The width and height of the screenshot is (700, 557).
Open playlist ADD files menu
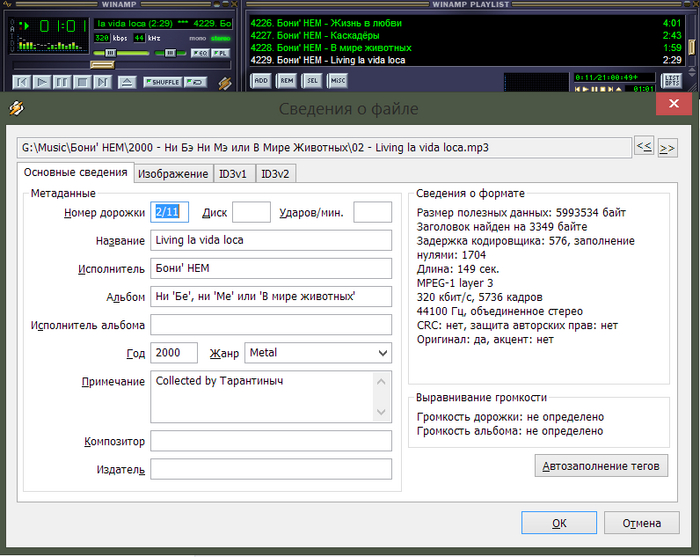pos(260,80)
